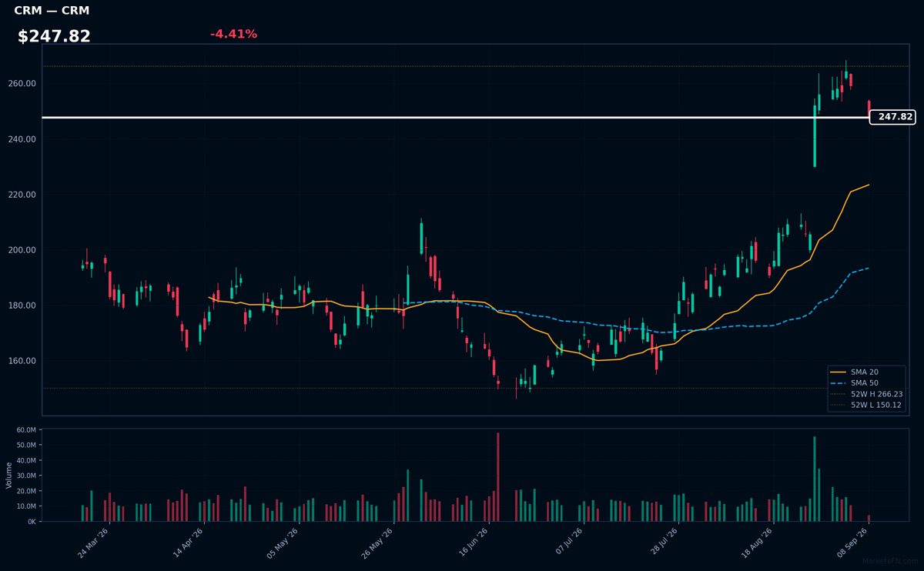The image size is (924, 571).
Task: Click the 52W L 150.12 legend entry
Action: click(867, 404)
